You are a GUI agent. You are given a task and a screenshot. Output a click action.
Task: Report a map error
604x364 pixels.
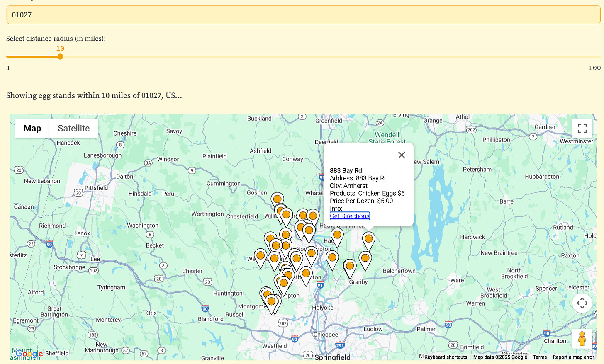(x=573, y=357)
